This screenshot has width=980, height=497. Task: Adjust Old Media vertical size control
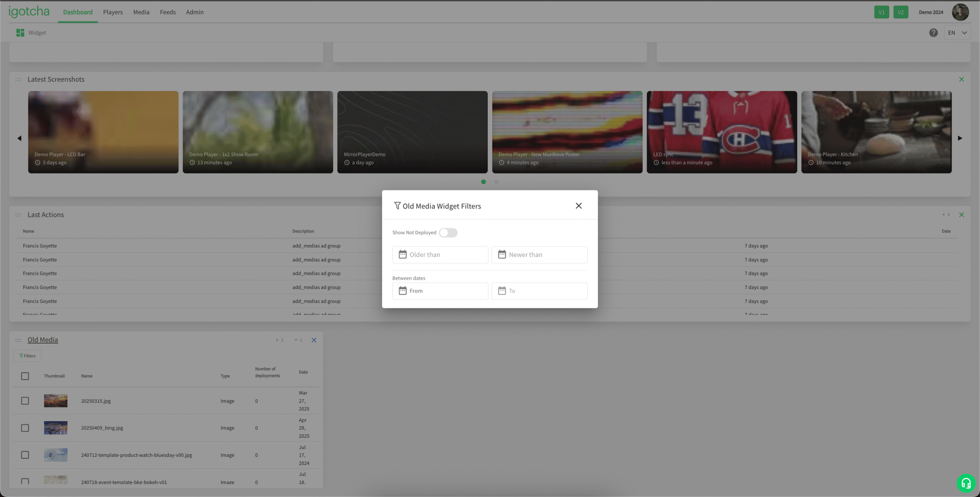click(299, 340)
